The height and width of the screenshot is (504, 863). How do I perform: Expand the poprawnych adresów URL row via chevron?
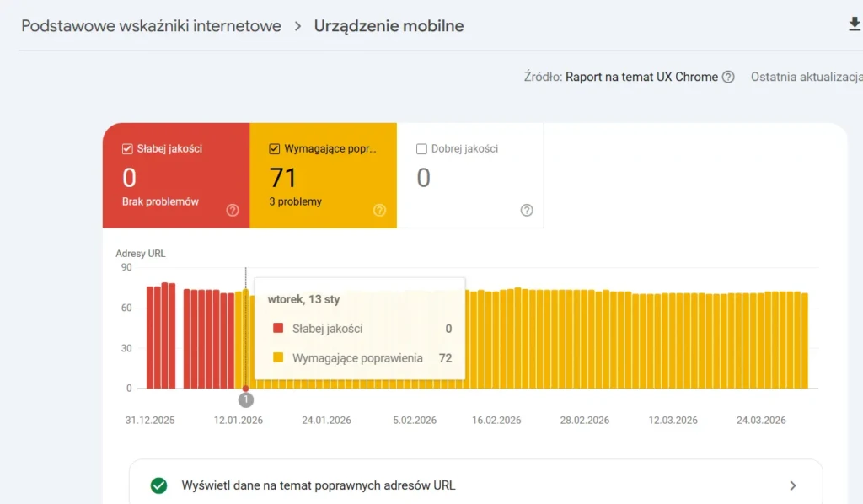[x=792, y=485]
